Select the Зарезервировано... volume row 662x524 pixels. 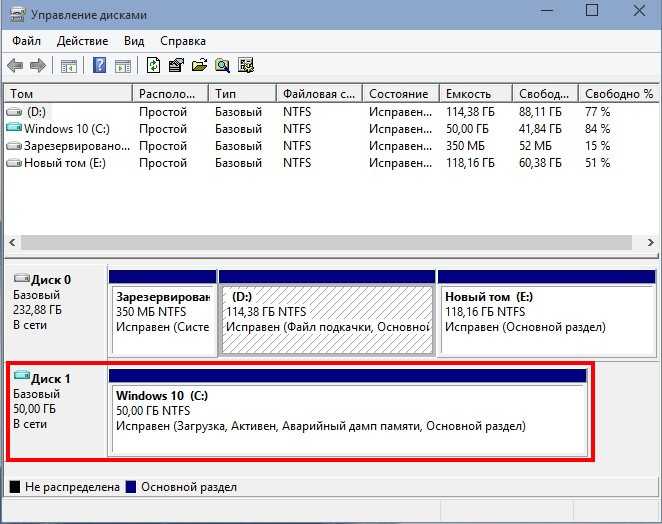click(x=331, y=146)
